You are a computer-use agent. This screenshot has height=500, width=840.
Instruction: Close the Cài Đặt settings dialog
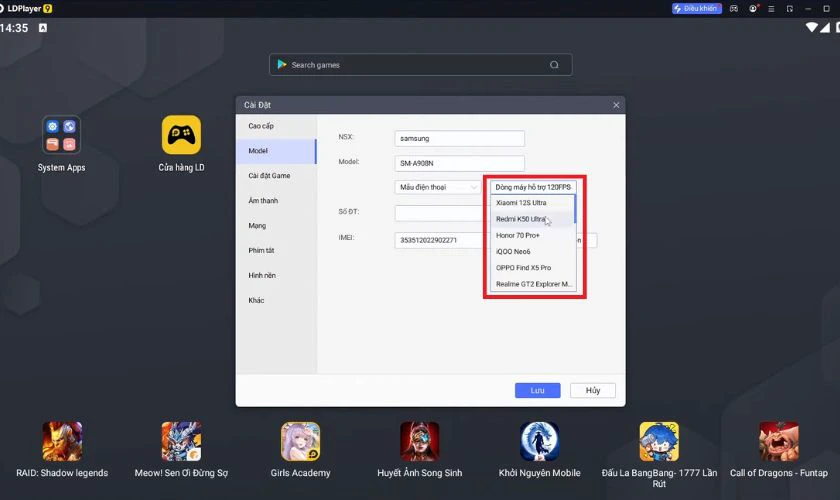[x=616, y=105]
